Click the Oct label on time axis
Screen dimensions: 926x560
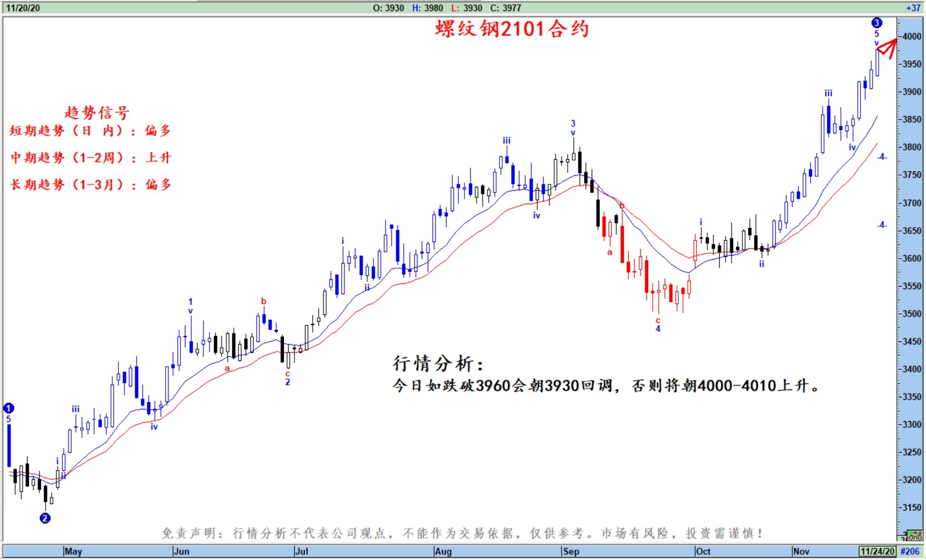click(703, 551)
